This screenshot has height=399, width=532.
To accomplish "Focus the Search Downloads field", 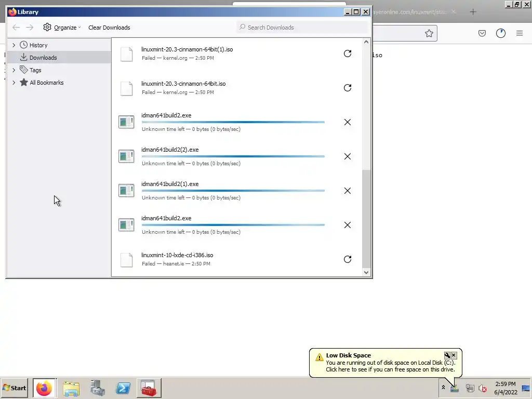I will (x=302, y=28).
